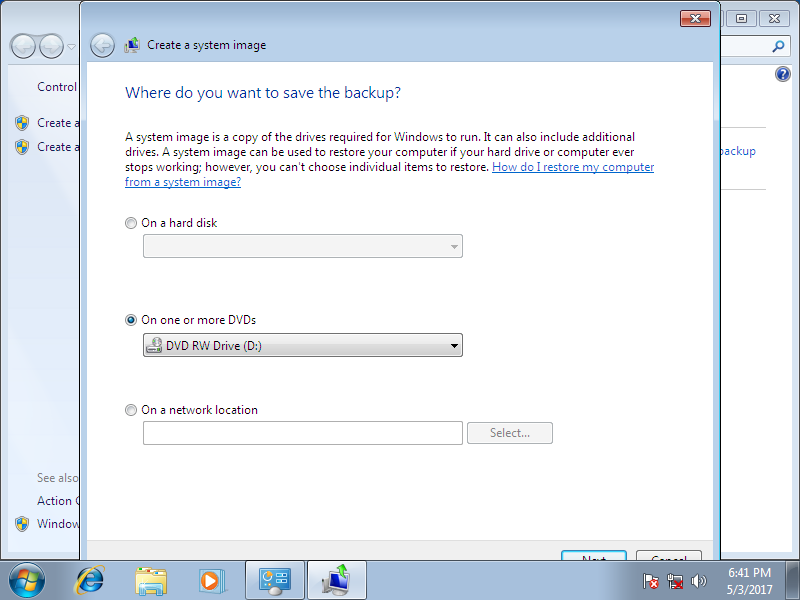Click Control Panel Home link in sidebar
Viewport: 800px width, 600px height.
[x=57, y=87]
